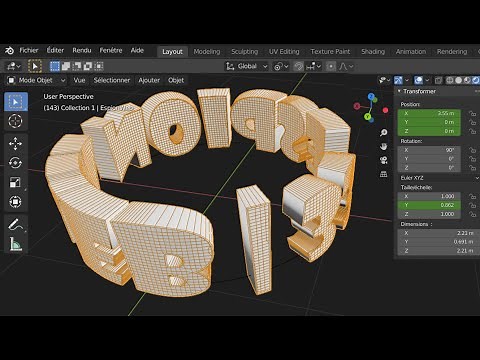
Task: Select the Cursor tool
Action: [15, 121]
